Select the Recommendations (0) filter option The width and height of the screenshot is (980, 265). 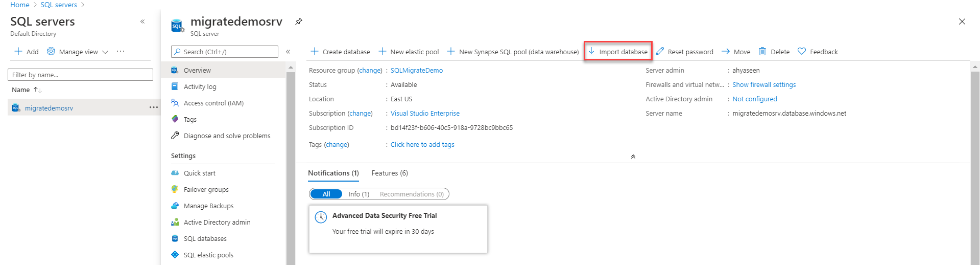tap(412, 194)
